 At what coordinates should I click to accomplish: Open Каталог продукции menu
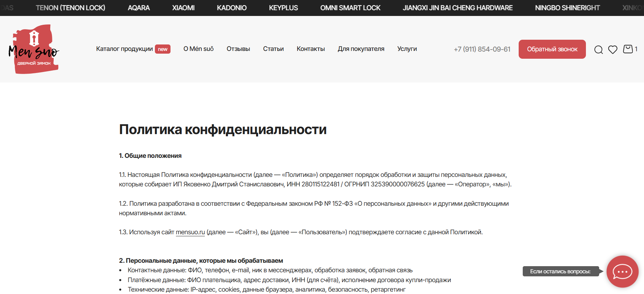point(124,49)
